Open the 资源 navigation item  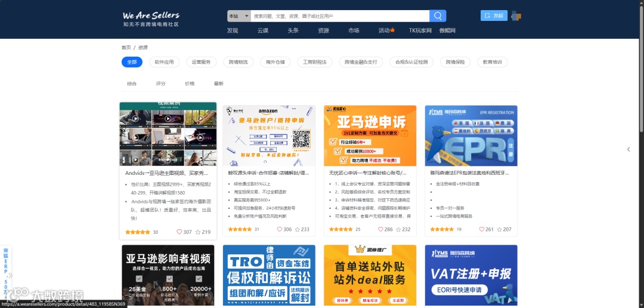click(x=323, y=30)
